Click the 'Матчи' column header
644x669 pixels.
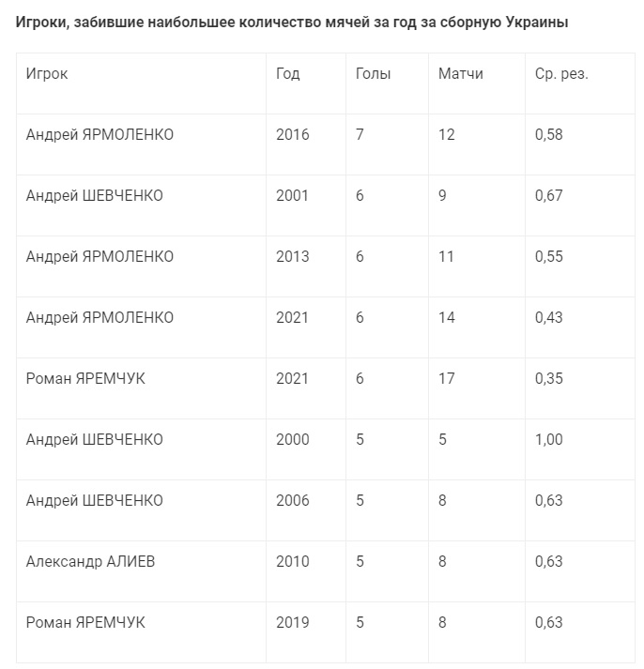(460, 74)
